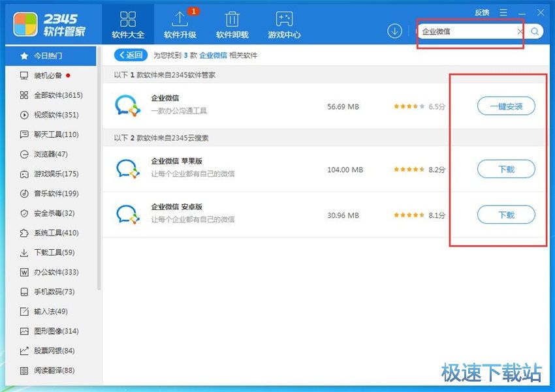Click 下载 for 企业微信 苹果版
555x392 pixels.
tap(506, 169)
